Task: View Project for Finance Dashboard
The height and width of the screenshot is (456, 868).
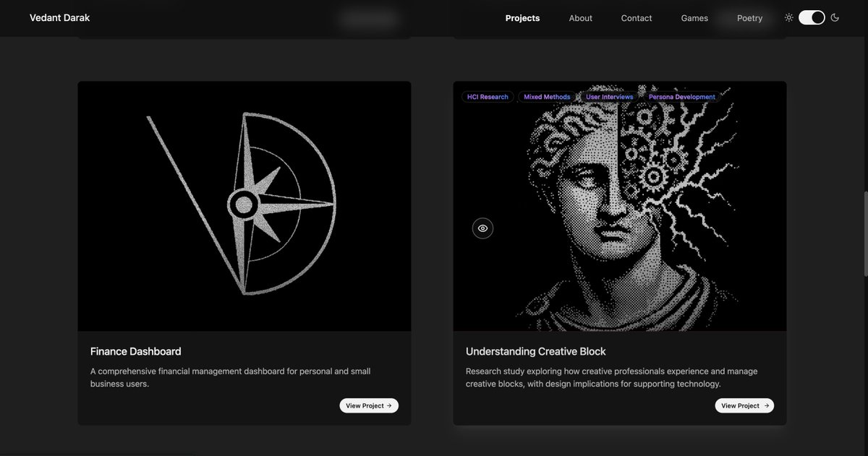Action: [369, 406]
